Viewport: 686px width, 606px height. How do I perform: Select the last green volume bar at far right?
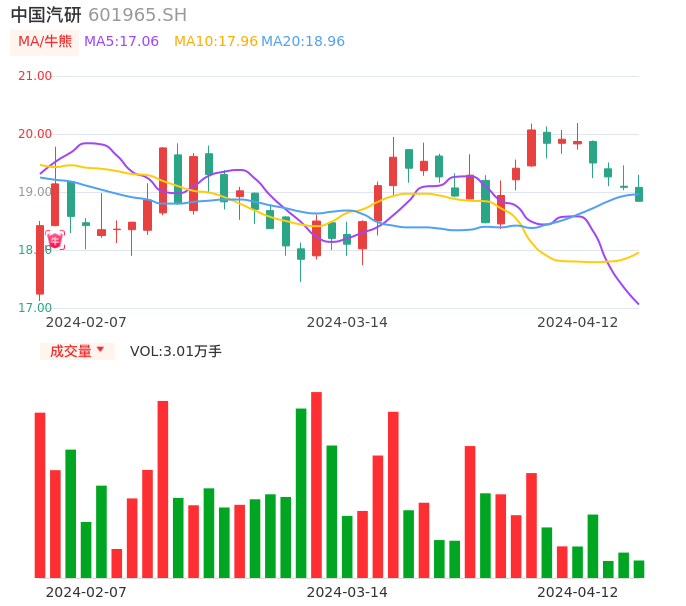(x=639, y=569)
